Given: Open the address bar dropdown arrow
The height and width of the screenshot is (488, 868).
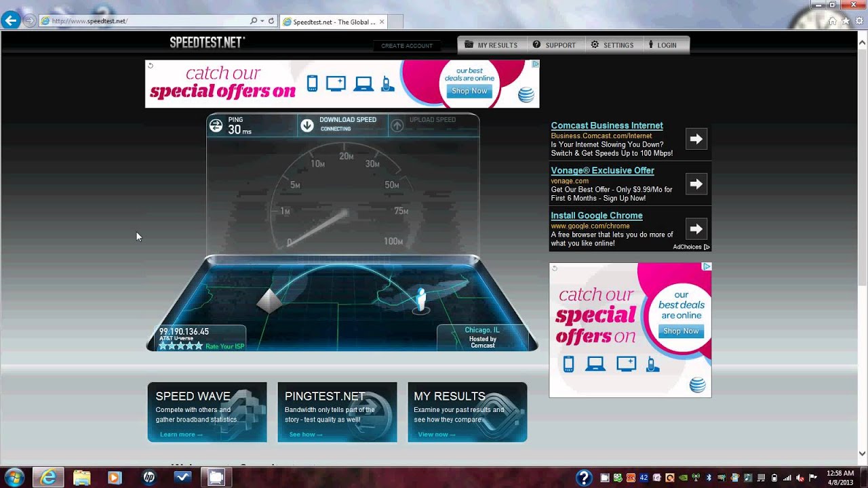Looking at the screenshot, I should coord(262,21).
